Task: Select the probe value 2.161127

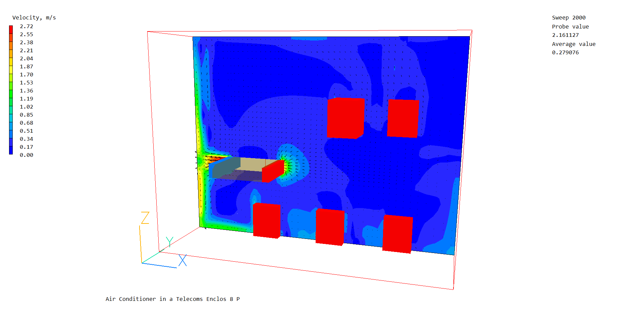Action: point(565,35)
